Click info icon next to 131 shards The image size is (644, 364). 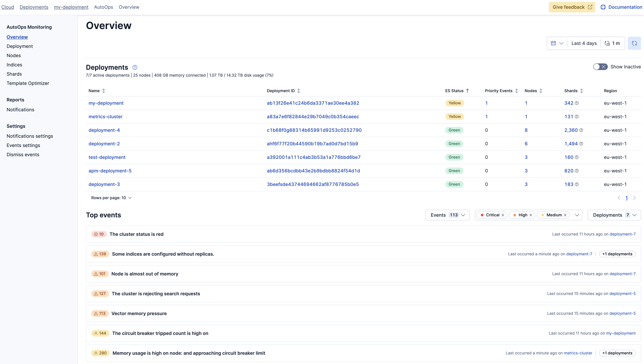(x=577, y=116)
